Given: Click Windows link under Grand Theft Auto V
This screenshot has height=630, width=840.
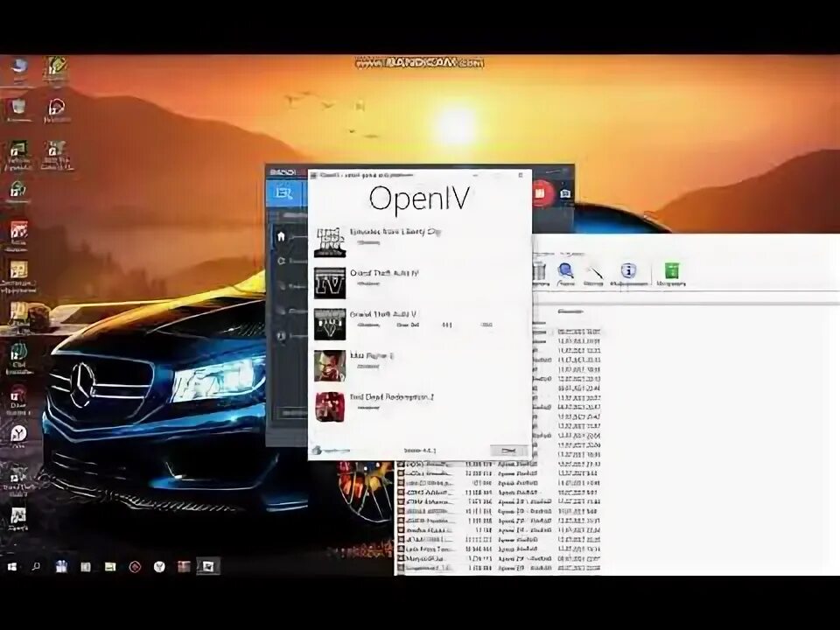Looking at the screenshot, I should click(x=368, y=325).
